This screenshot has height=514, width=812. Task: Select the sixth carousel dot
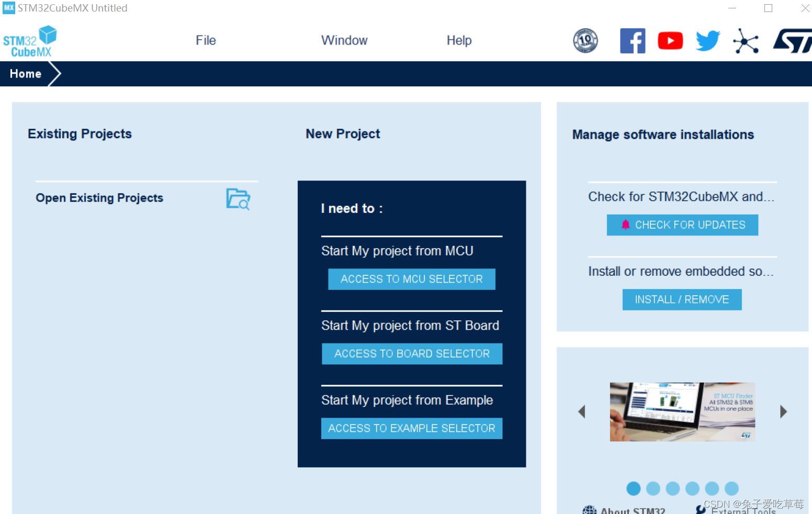731,488
